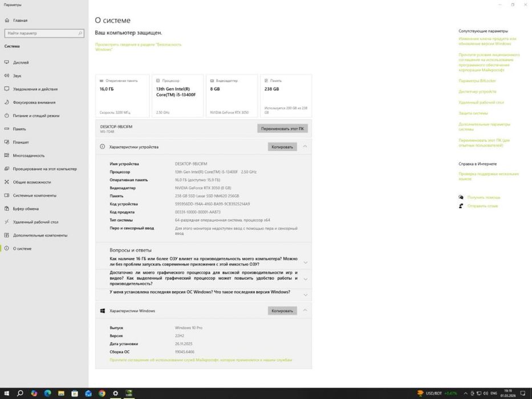Click the Найти параметр search field
The width and height of the screenshot is (532, 399).
44,33
